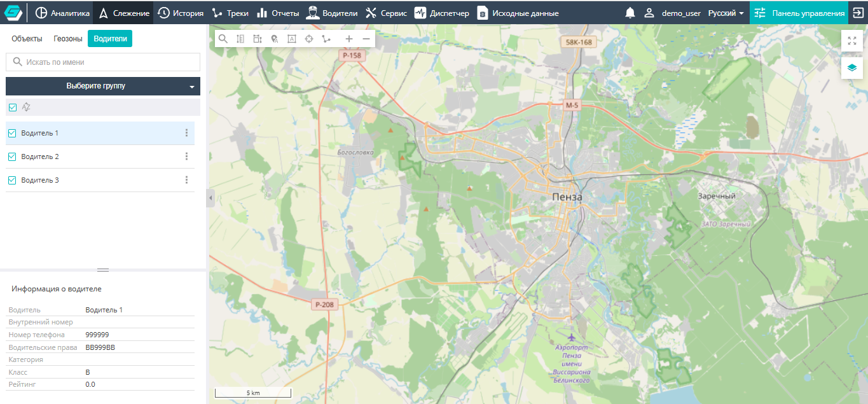Screen dimensions: 868x404
Task: Activate the distance ruler map tool
Action: point(240,39)
